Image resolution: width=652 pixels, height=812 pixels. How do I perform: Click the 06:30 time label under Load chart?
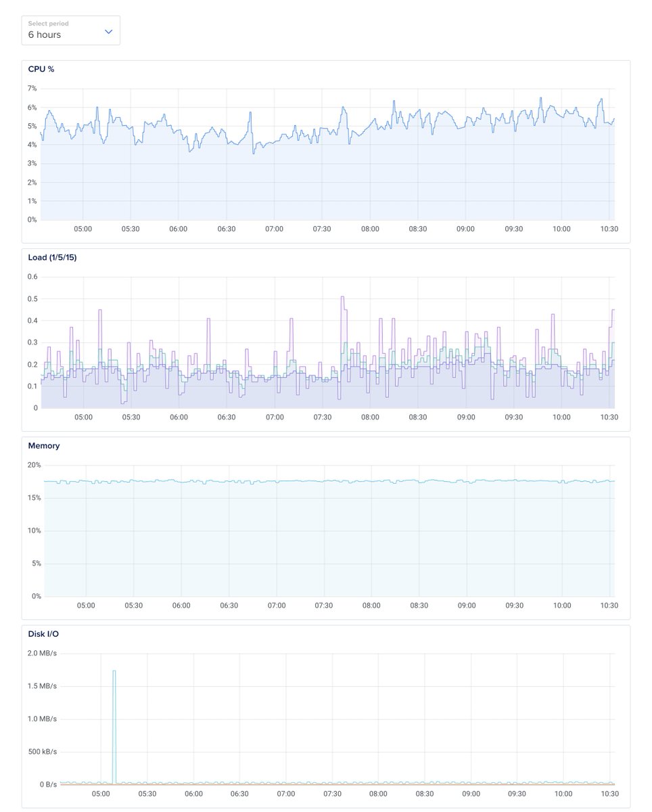pos(227,417)
